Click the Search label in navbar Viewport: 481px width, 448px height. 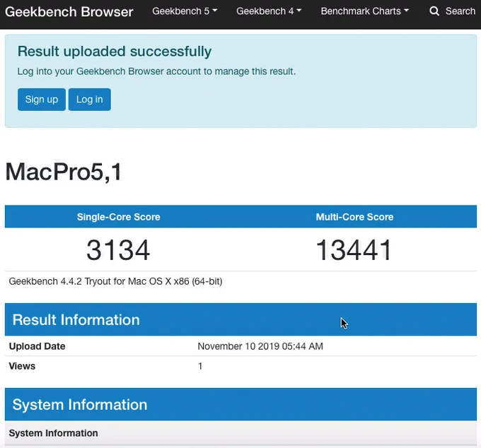point(460,11)
